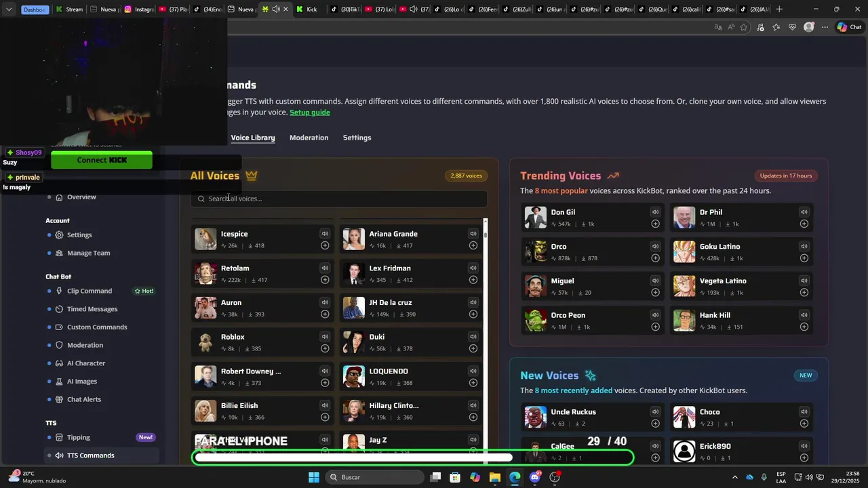
Task: Play preview for Ariana Grande voice
Action: click(x=473, y=234)
